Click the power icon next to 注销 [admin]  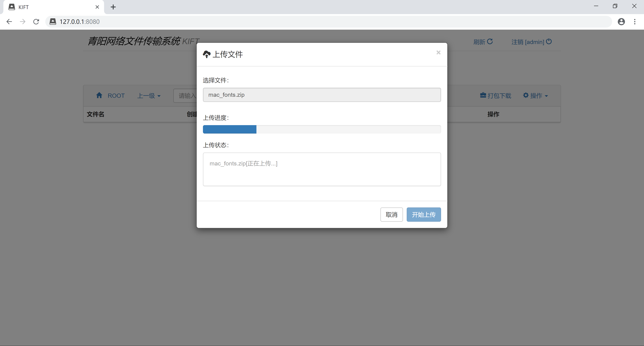pos(549,41)
